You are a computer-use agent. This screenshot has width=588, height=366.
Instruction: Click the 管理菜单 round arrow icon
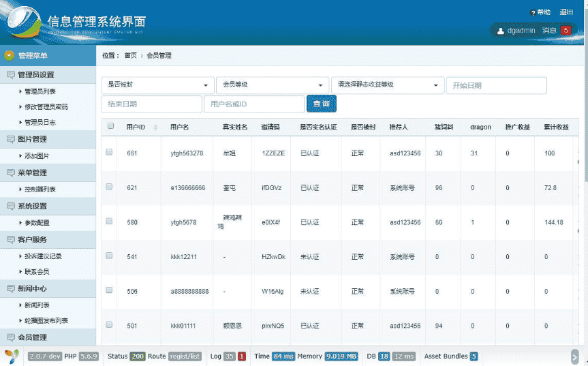10,56
